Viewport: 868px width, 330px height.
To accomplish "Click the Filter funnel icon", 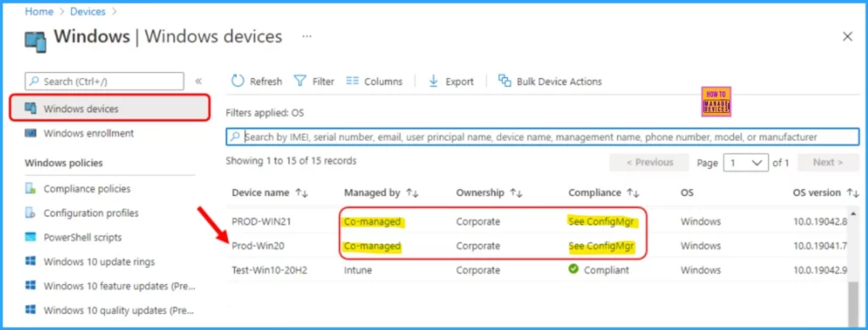I will (x=299, y=81).
